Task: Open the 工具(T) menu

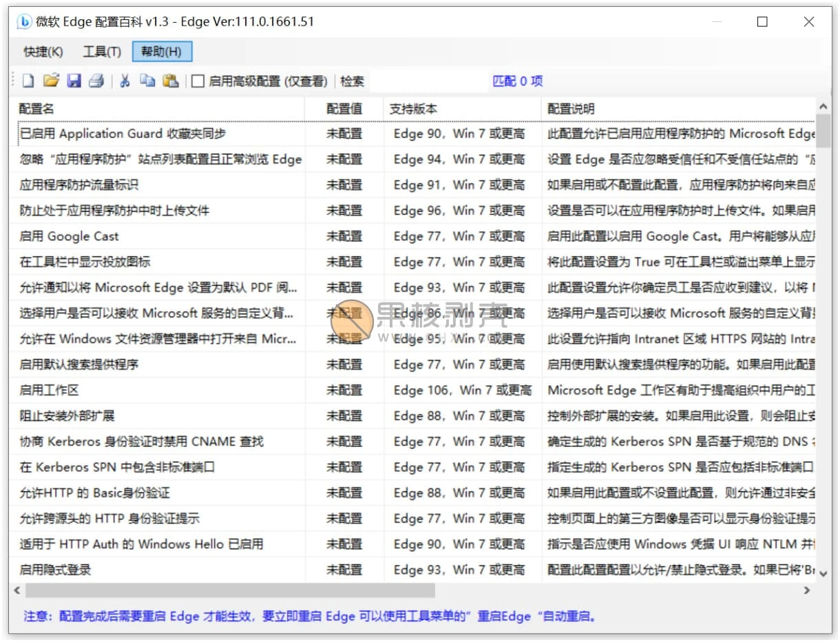Action: (102, 52)
